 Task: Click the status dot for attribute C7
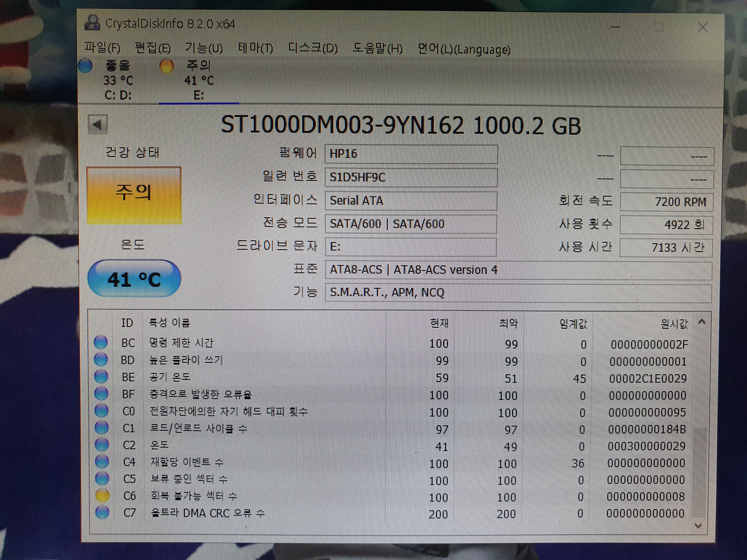coord(103,513)
